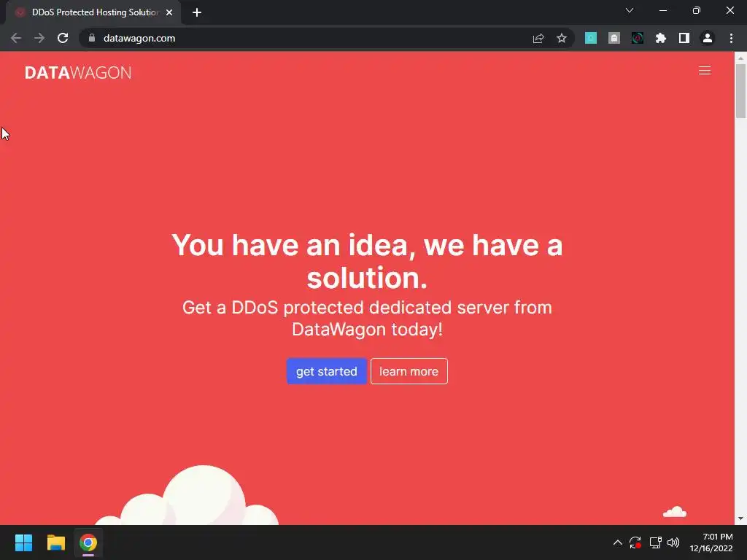
Task: Open a new browser tab
Action: (x=197, y=12)
